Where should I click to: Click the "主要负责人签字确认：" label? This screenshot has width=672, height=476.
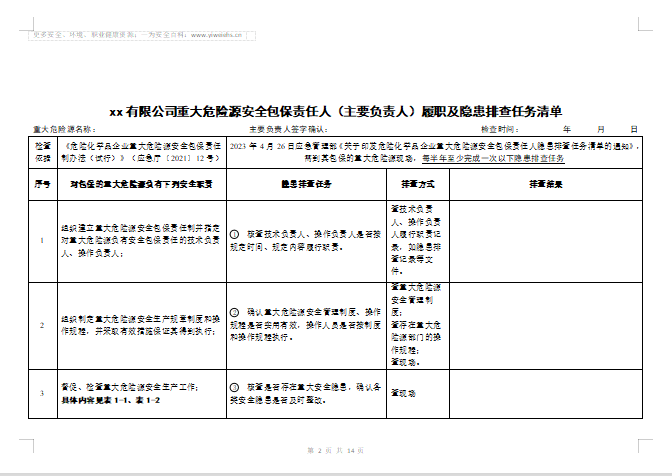click(289, 129)
